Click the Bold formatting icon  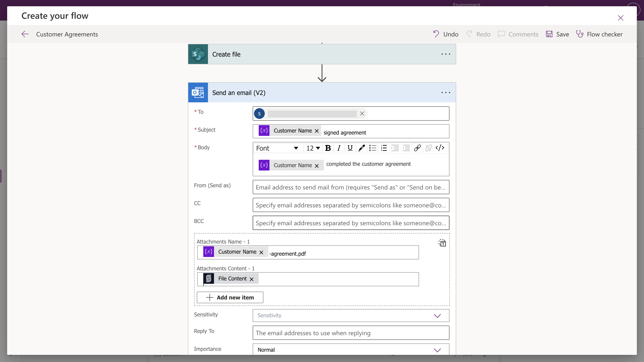tap(328, 148)
